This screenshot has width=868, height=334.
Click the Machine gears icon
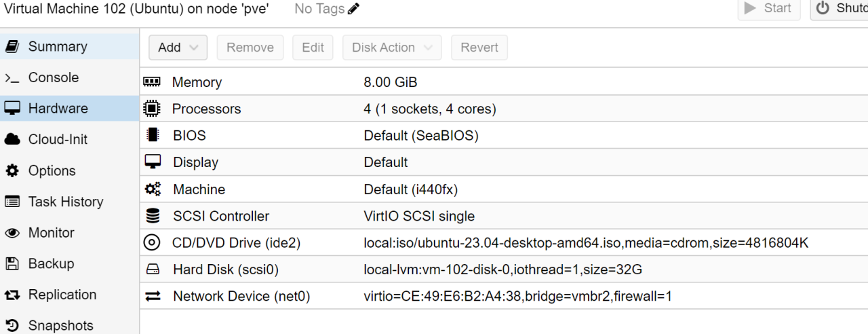153,189
